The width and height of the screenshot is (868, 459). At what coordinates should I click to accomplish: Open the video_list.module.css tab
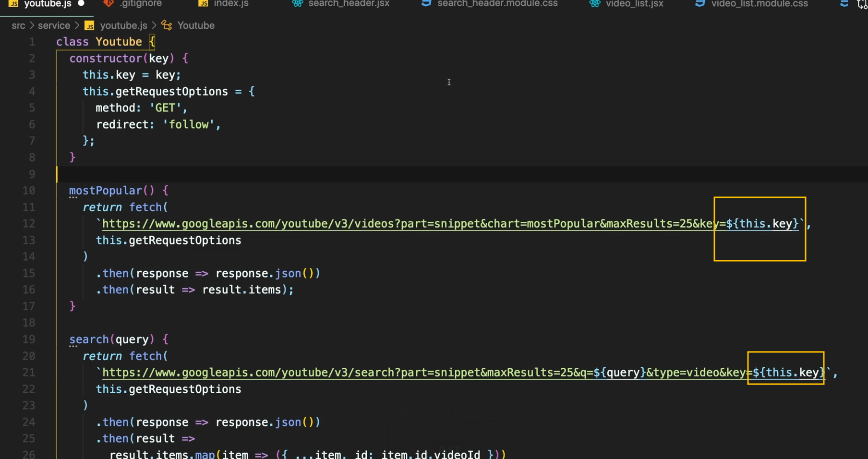click(x=759, y=4)
